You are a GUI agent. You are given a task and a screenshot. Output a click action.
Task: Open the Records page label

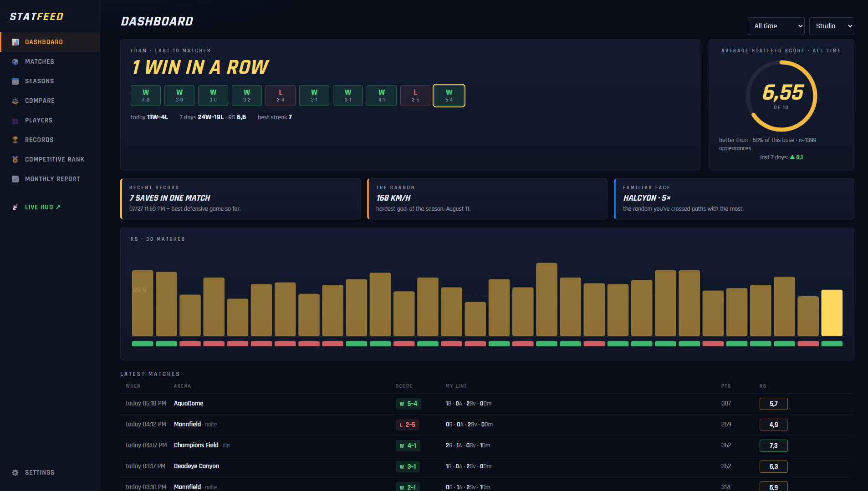[40, 140]
